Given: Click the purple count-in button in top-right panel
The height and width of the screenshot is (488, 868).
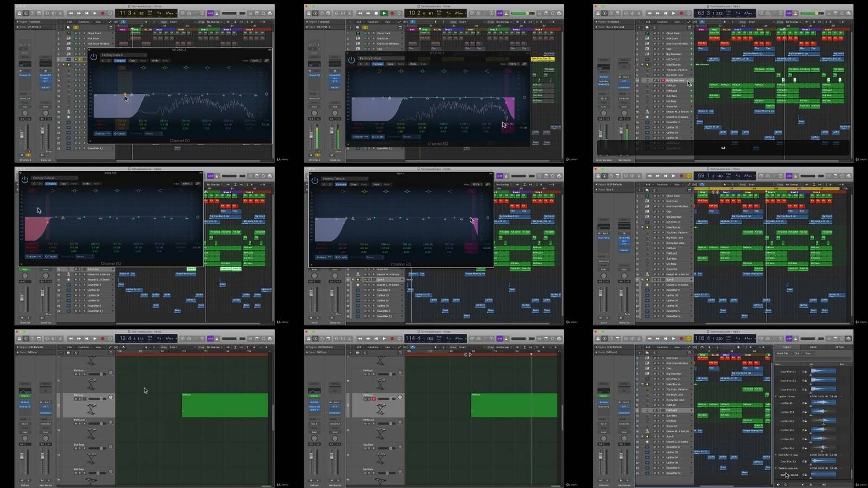Looking at the screenshot, I should point(789,13).
